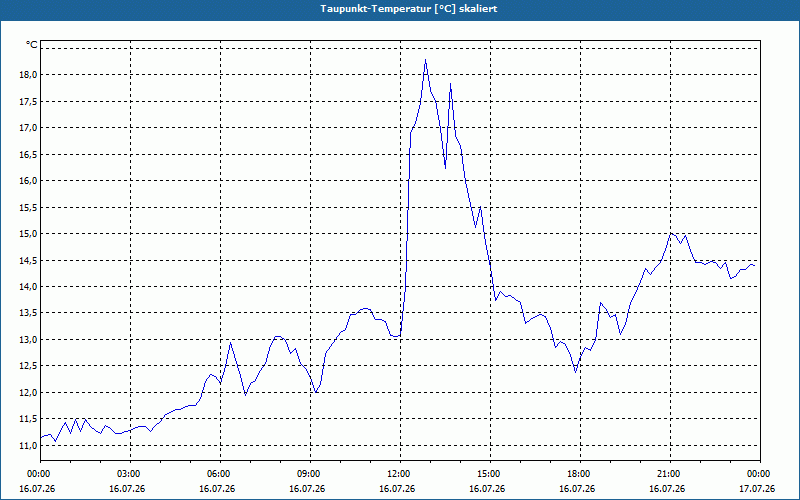Click the 14,0 y-axis label

tap(28, 287)
